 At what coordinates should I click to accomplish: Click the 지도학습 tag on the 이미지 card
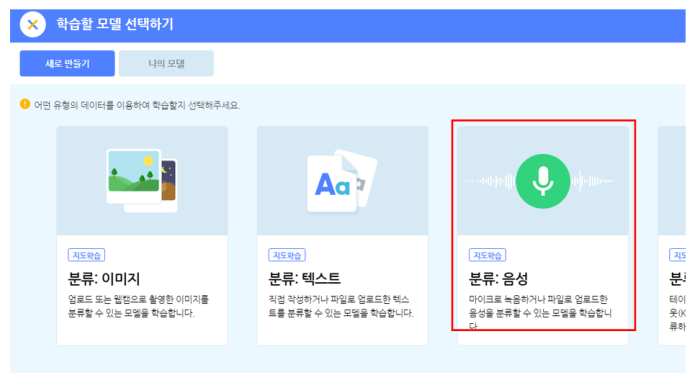point(86,255)
